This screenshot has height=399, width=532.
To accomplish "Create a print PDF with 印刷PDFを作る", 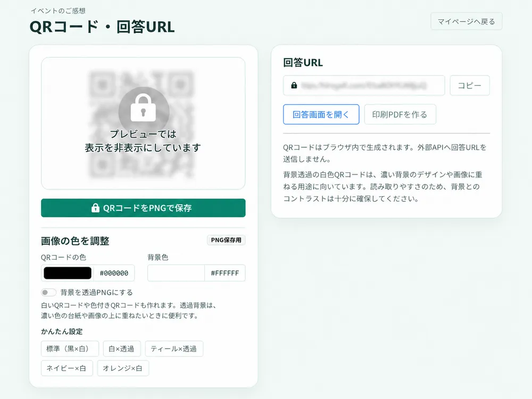I will coord(400,114).
